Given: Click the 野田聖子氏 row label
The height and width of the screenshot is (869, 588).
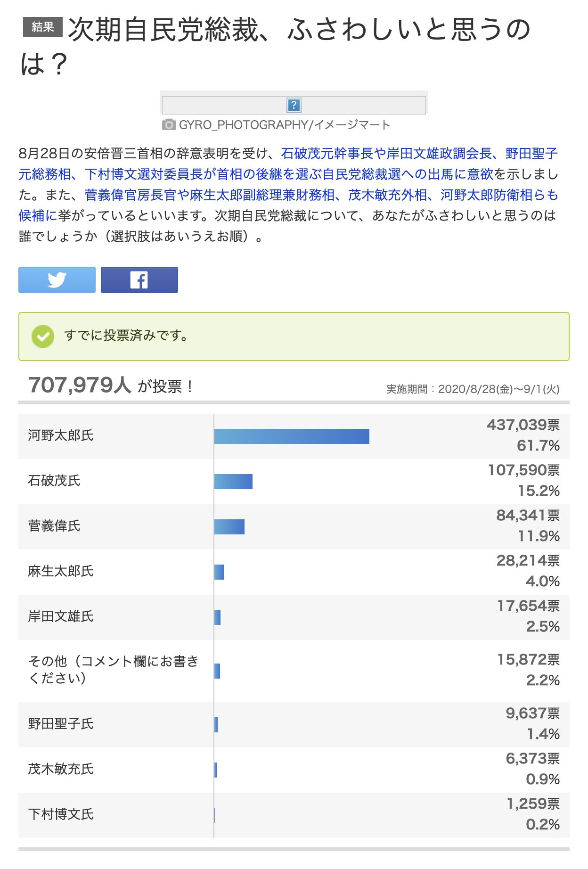Looking at the screenshot, I should click(61, 724).
